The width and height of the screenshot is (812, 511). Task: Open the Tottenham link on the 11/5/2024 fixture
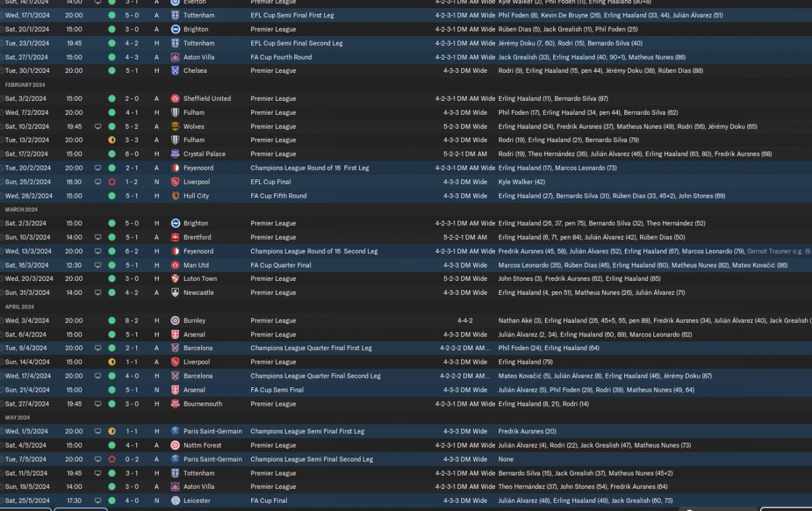[x=199, y=473]
